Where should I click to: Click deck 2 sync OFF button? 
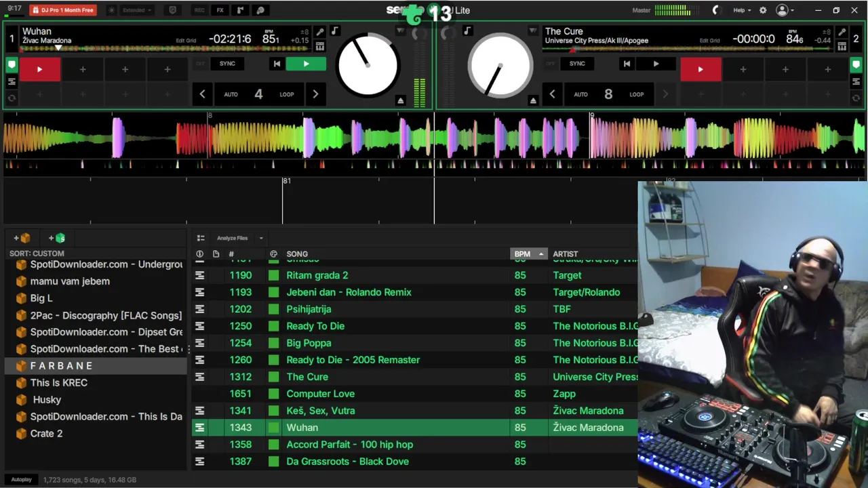[x=550, y=64]
